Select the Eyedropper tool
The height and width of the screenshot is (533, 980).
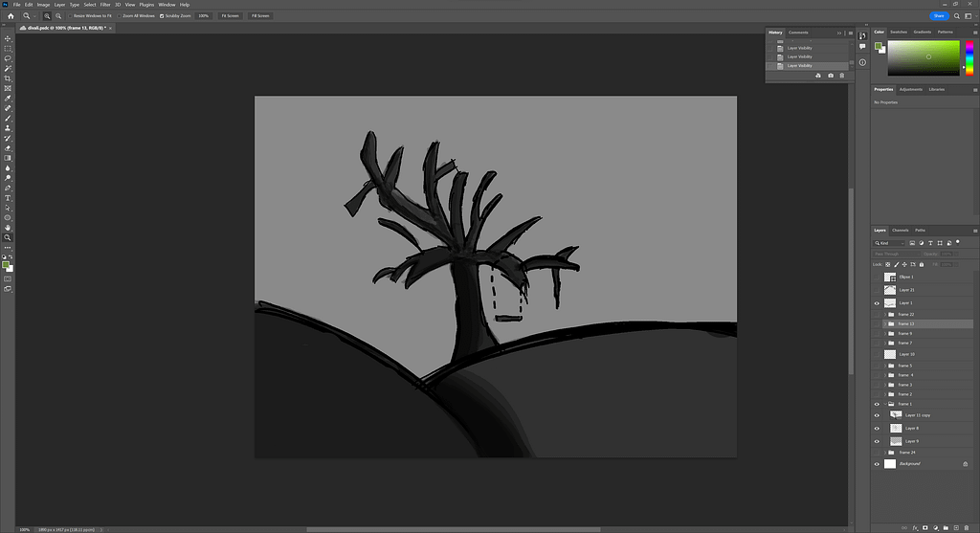8,99
